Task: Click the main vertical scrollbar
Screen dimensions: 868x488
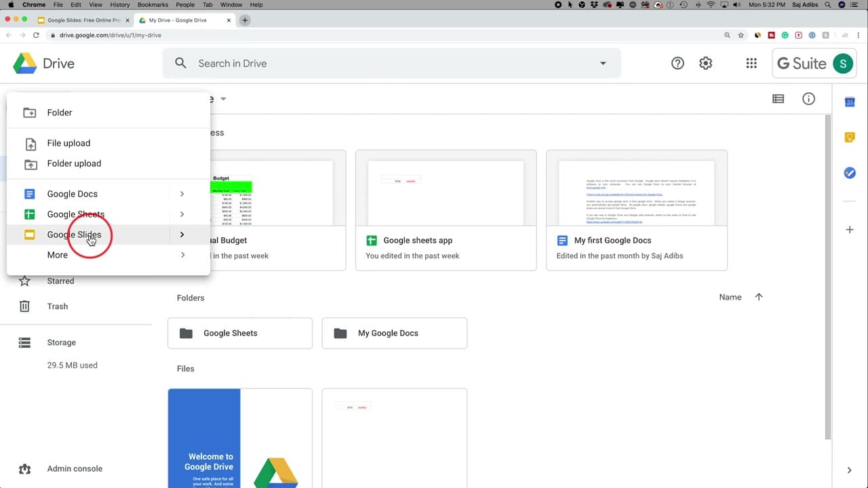Action: 828,278
